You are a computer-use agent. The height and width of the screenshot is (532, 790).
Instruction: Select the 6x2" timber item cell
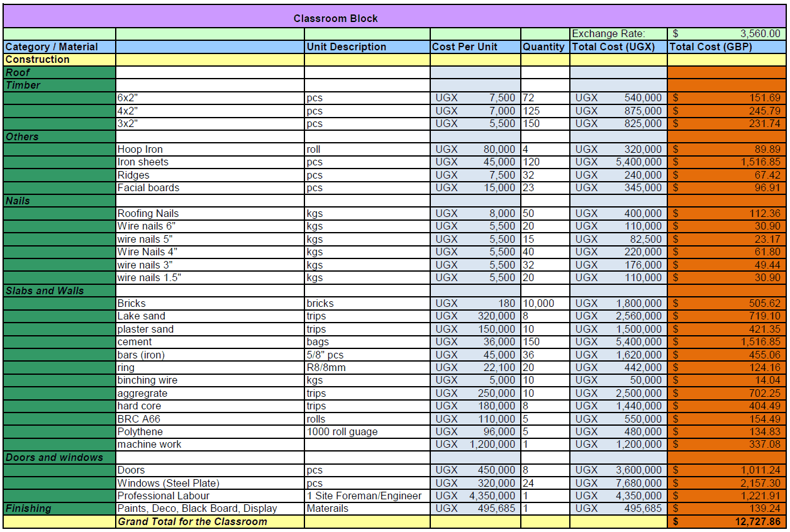(210, 98)
